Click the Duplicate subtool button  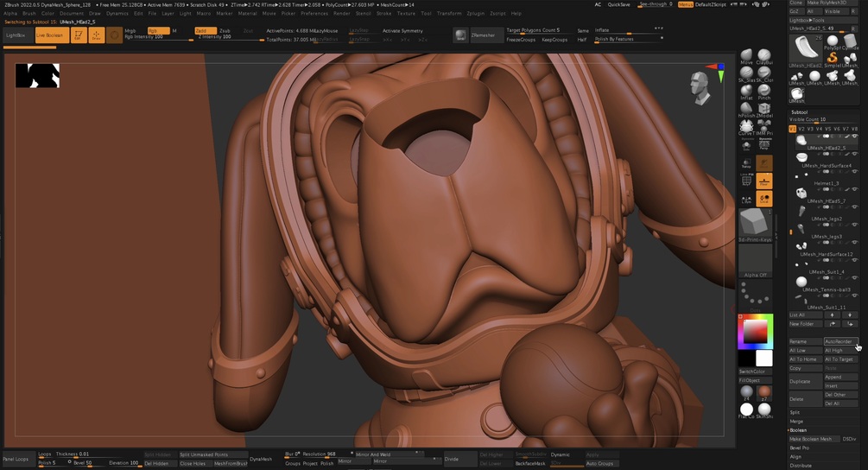coord(805,381)
